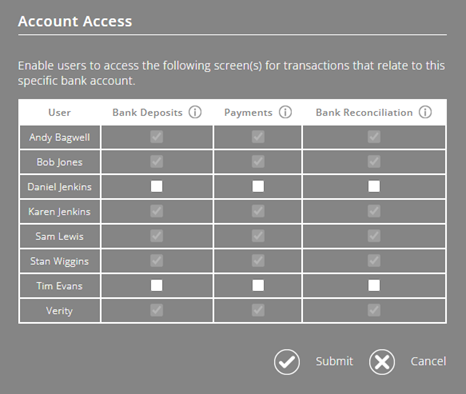Select the Tim Evans user cell

[x=60, y=286]
